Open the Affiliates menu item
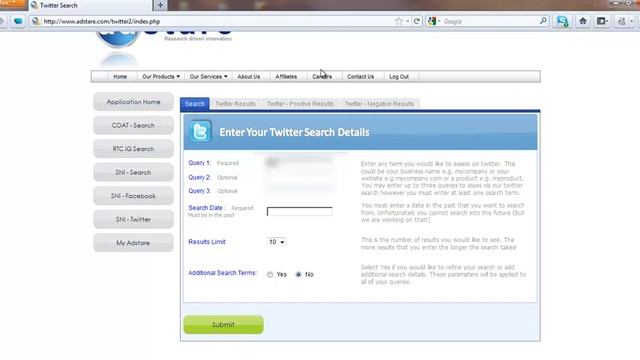Screen dimensions: 640x360 (286, 77)
